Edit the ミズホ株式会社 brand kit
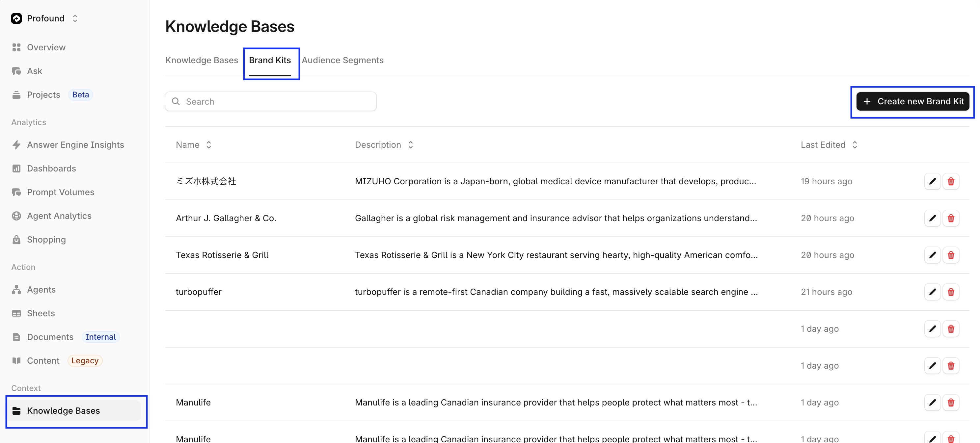 932,181
